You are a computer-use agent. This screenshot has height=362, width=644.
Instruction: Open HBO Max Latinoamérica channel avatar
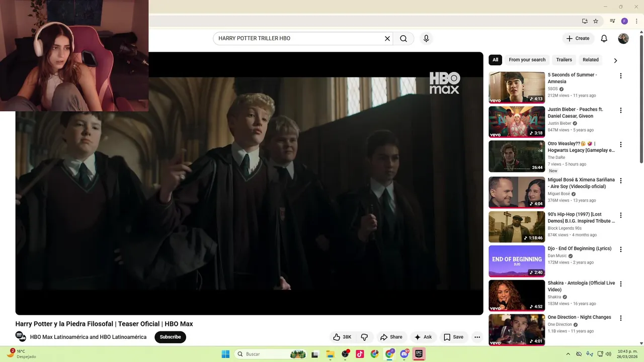pyautogui.click(x=21, y=336)
